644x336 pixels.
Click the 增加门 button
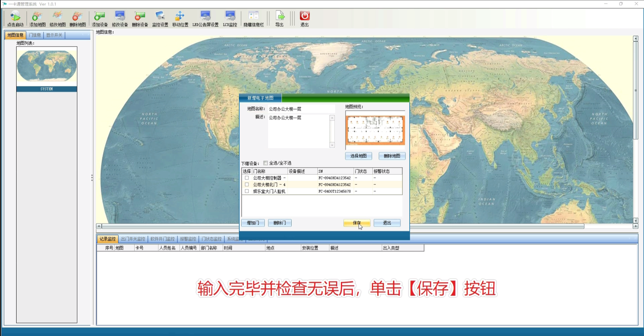[x=253, y=223]
